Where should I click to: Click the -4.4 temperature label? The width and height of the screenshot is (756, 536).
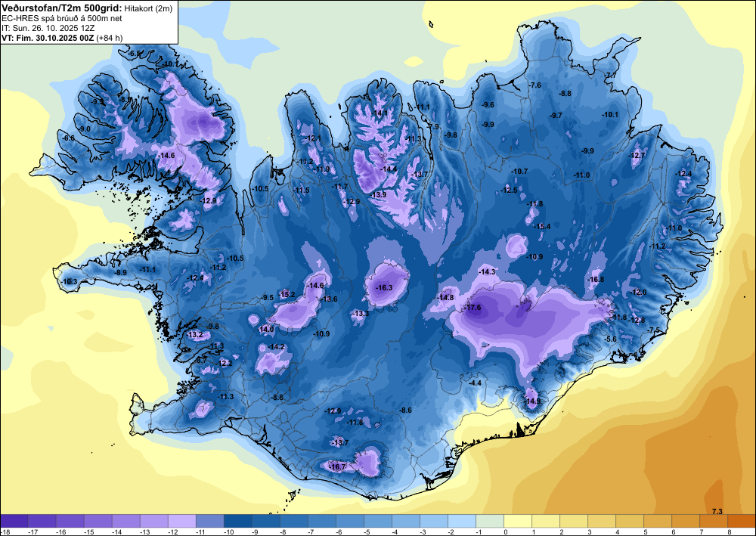pyautogui.click(x=475, y=383)
